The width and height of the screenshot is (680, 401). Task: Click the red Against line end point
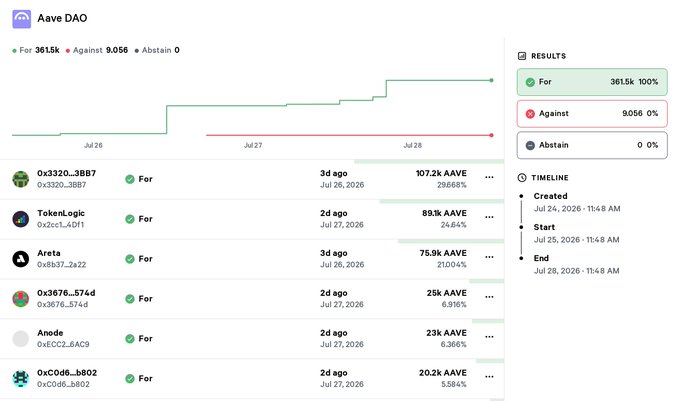491,135
